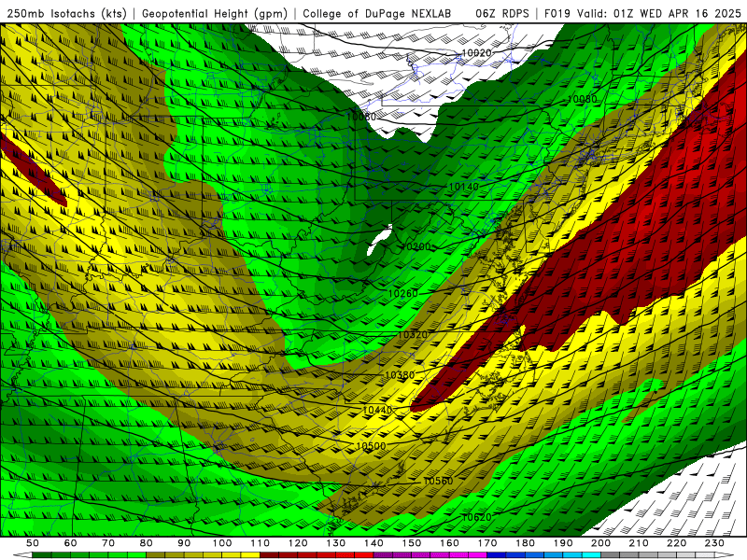Click the color scale value 140
The image size is (747, 560).
click(x=374, y=543)
